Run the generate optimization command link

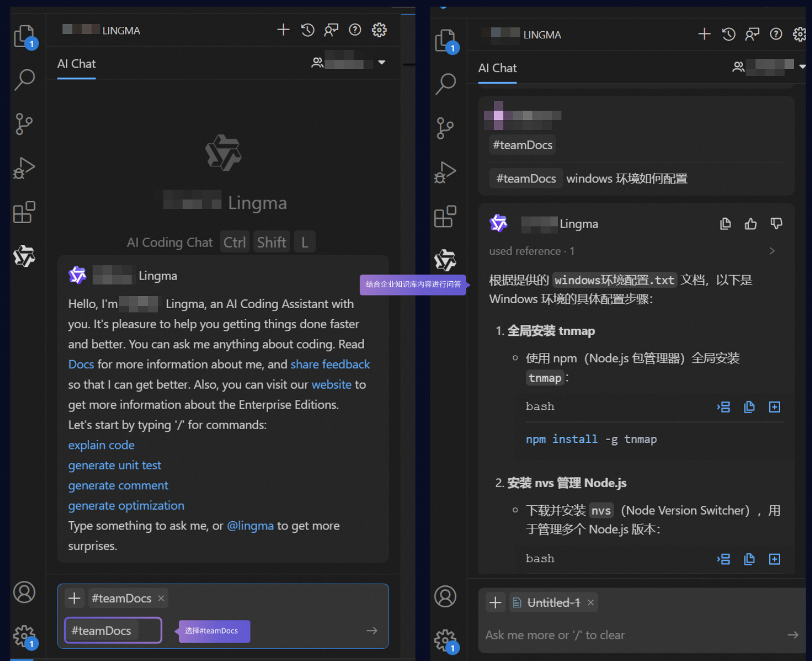pyautogui.click(x=126, y=506)
